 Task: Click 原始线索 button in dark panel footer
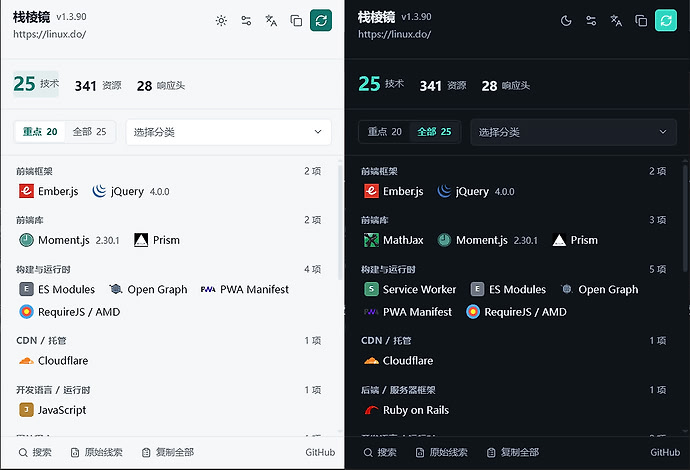click(442, 452)
